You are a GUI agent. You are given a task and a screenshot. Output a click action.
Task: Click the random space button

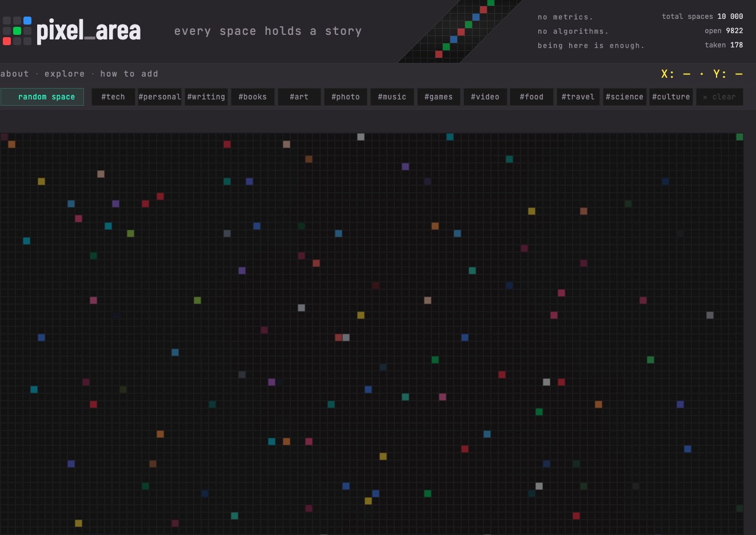coord(42,97)
